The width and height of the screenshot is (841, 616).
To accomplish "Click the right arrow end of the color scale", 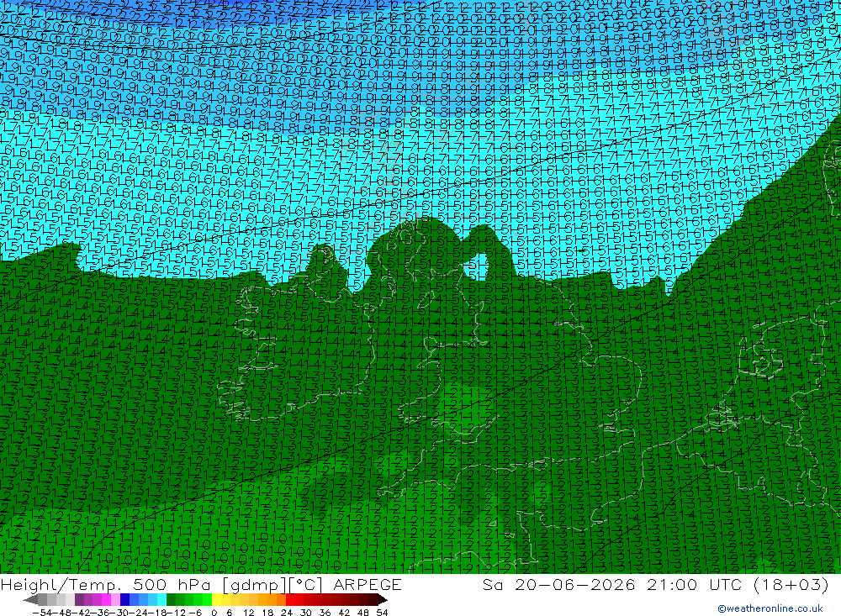I will (383, 599).
